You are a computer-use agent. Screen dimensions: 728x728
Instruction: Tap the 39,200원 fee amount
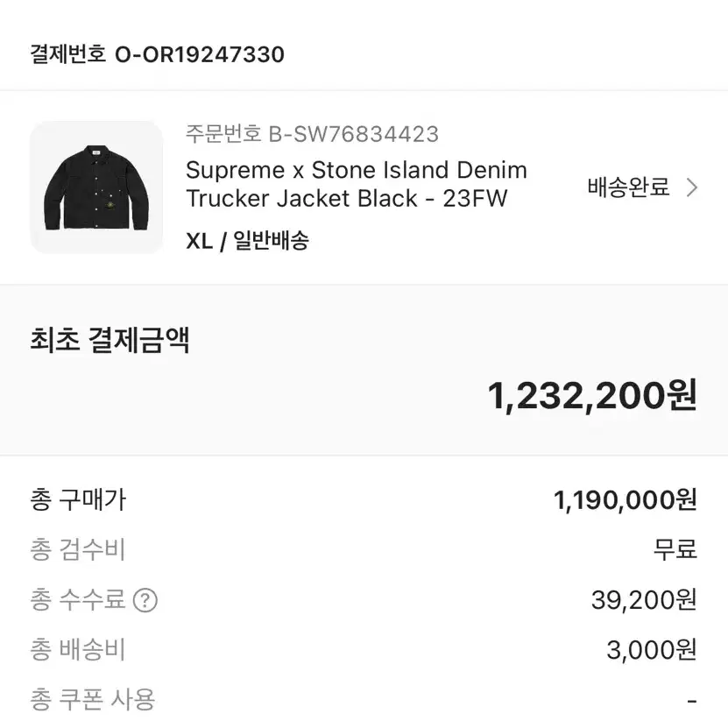tap(644, 600)
